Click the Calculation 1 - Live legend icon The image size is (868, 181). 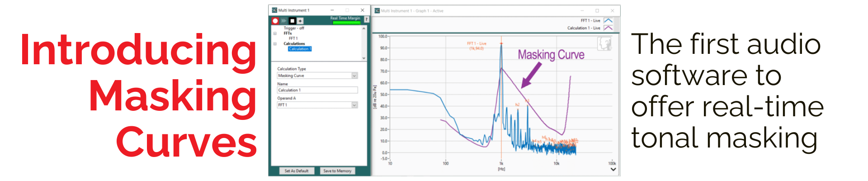pyautogui.click(x=608, y=28)
